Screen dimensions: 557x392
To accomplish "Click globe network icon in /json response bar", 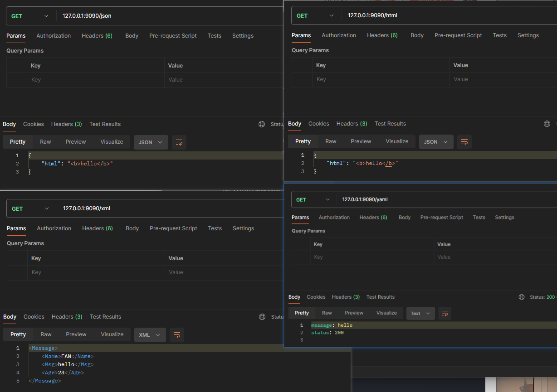I will click(x=262, y=124).
